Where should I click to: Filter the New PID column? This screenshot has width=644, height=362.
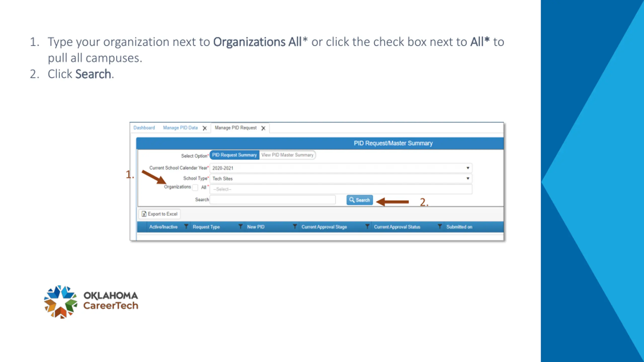coord(295,227)
